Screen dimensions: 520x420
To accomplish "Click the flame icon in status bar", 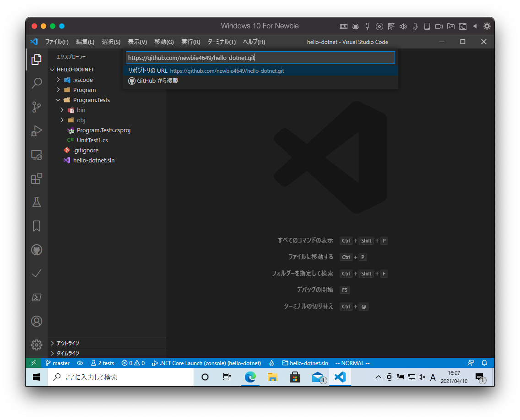I will tap(271, 363).
